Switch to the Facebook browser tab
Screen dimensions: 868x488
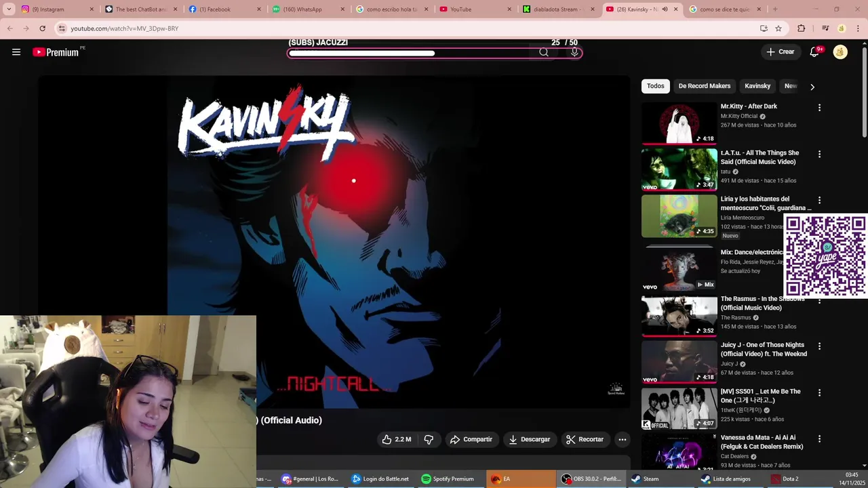tap(225, 9)
